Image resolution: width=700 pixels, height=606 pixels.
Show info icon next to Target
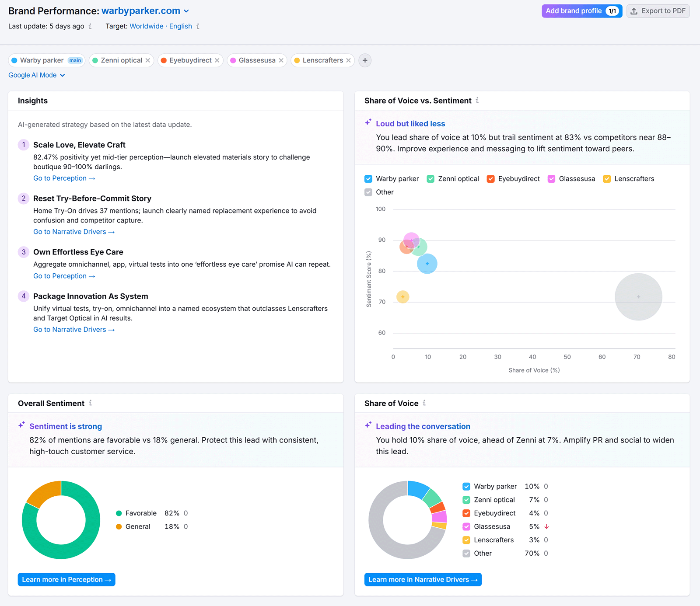(x=198, y=26)
